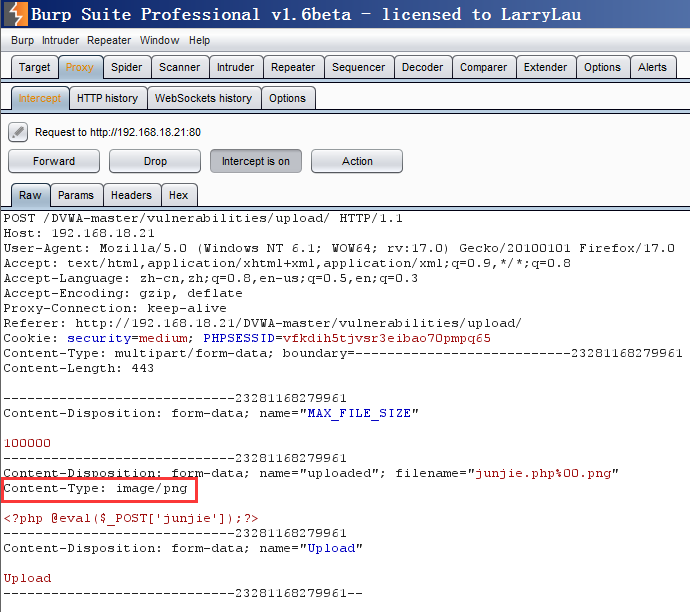The image size is (690, 612).
Task: Select the Raw request view tab
Action: point(30,195)
